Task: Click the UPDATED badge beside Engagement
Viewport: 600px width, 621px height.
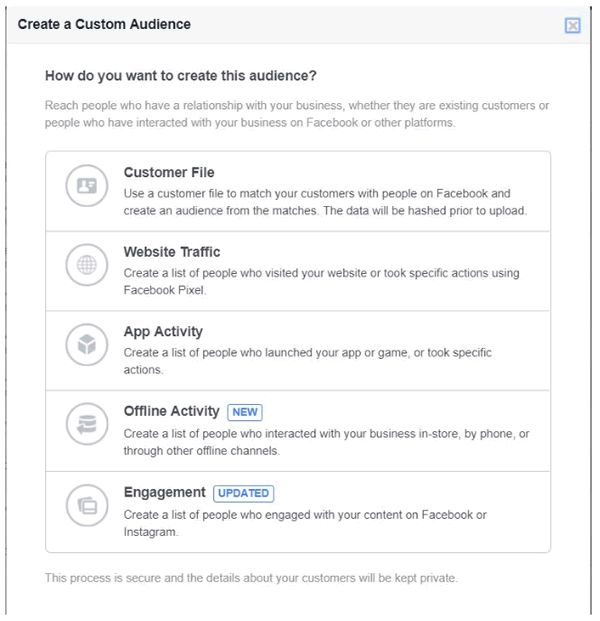Action: click(243, 493)
